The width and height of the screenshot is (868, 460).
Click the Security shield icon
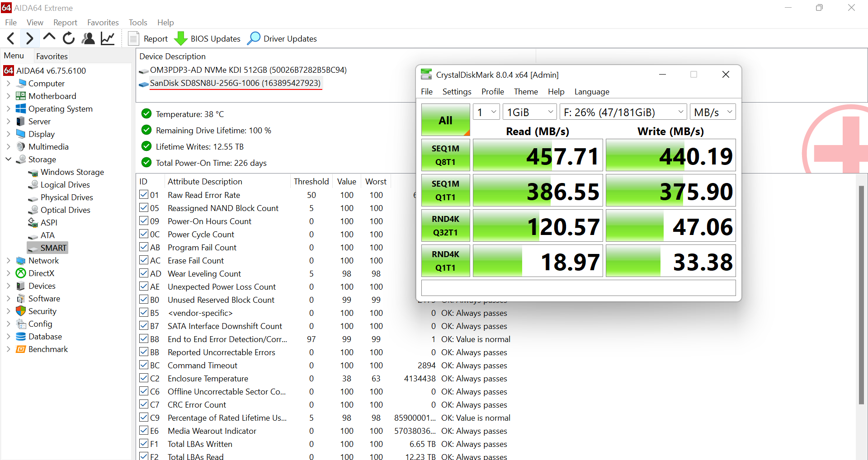coord(21,311)
